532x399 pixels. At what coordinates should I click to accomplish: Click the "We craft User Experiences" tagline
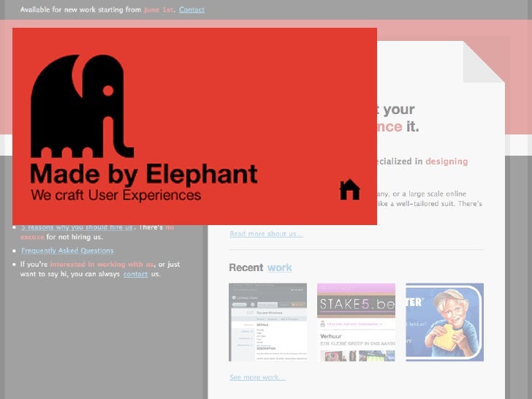[x=115, y=195]
